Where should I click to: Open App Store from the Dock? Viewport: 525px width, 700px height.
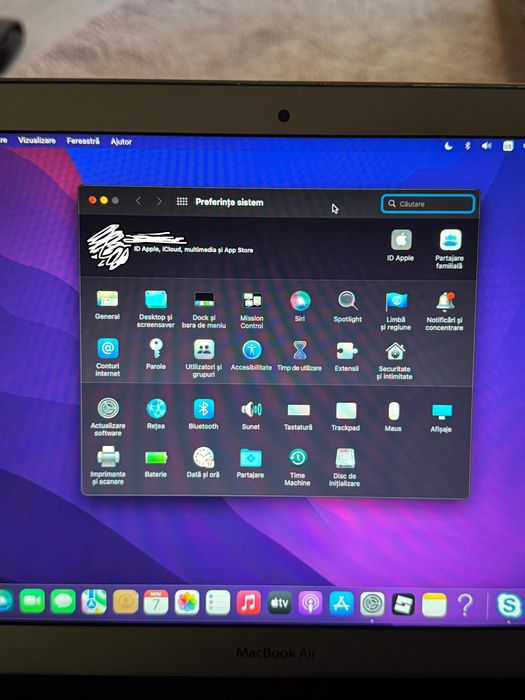click(x=342, y=604)
